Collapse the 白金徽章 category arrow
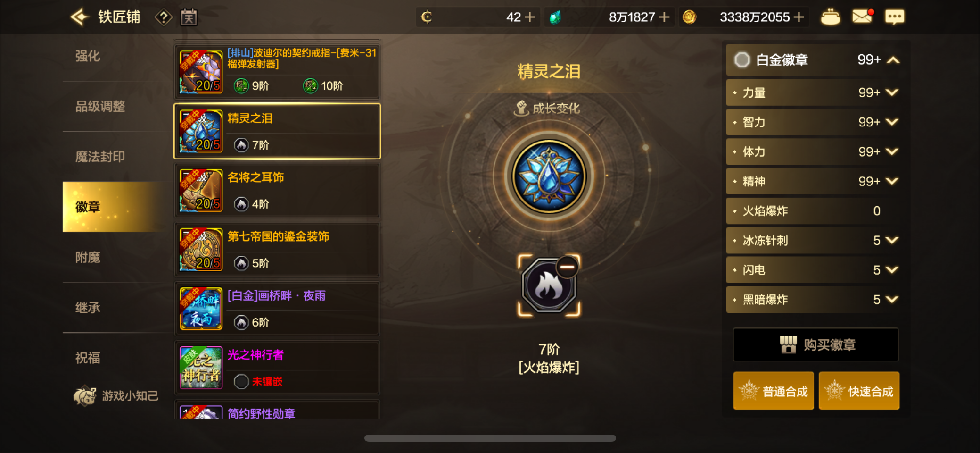The image size is (980, 453). [x=893, y=60]
